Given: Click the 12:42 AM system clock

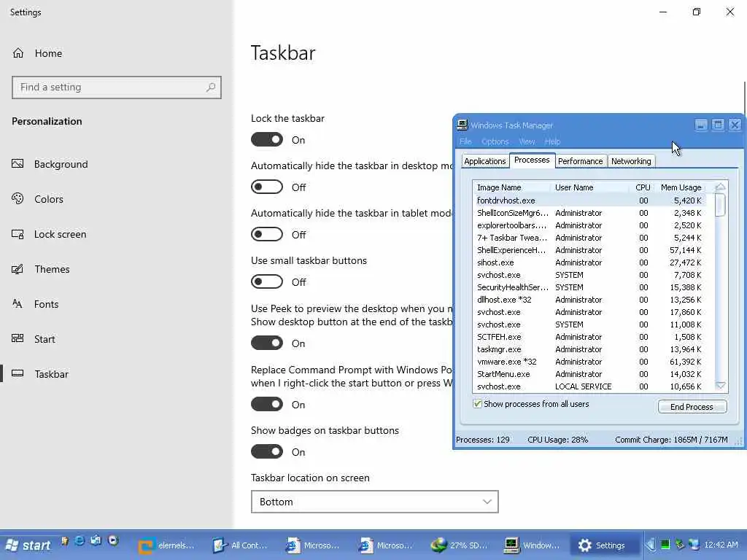Looking at the screenshot, I should tap(721, 544).
